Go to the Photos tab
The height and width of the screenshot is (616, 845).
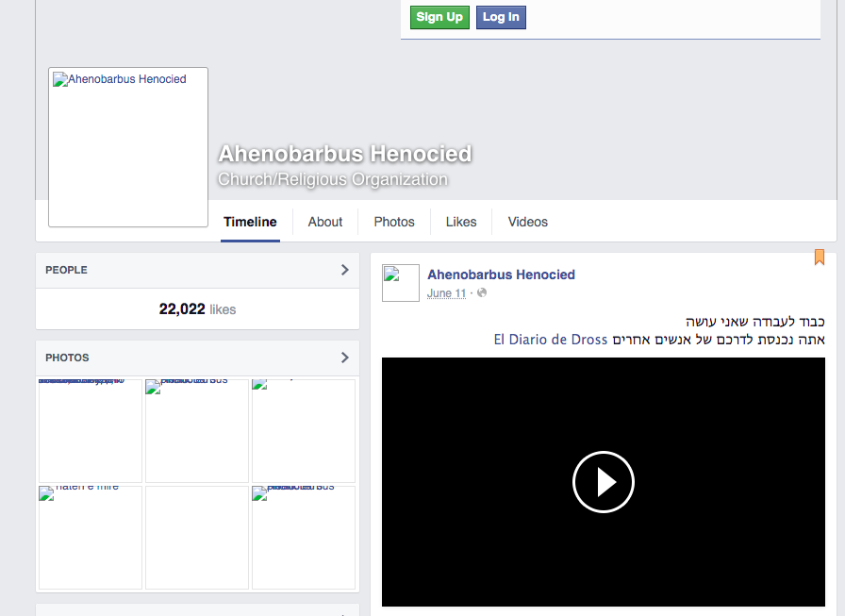point(394,222)
